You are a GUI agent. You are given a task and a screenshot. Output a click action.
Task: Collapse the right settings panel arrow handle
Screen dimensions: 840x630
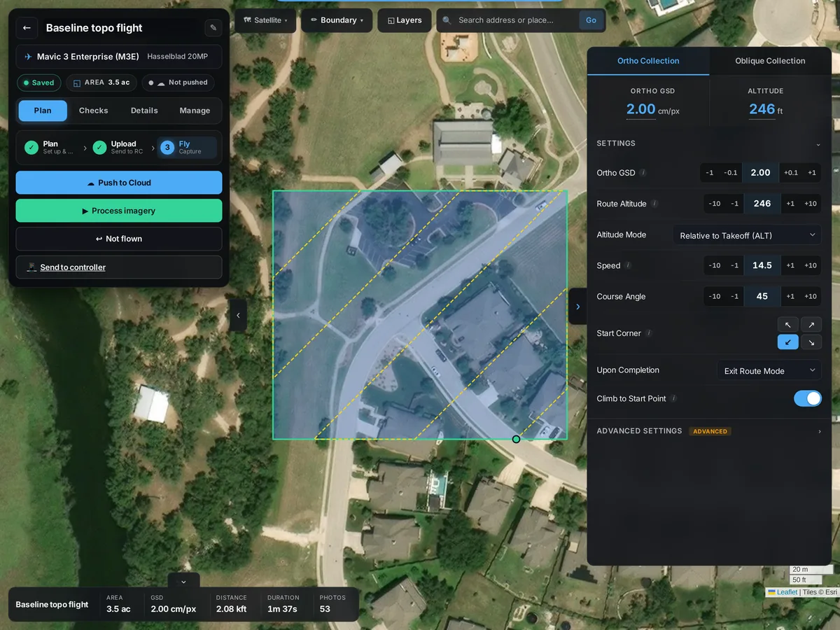577,307
